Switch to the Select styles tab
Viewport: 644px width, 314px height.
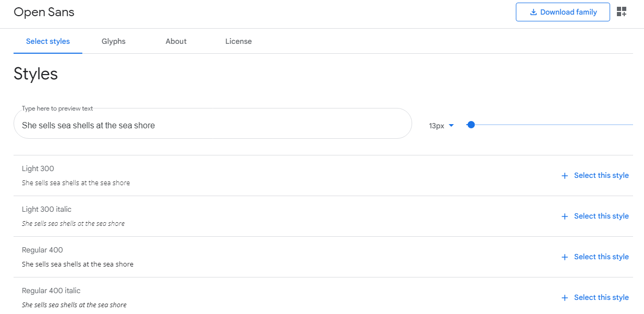click(x=48, y=41)
